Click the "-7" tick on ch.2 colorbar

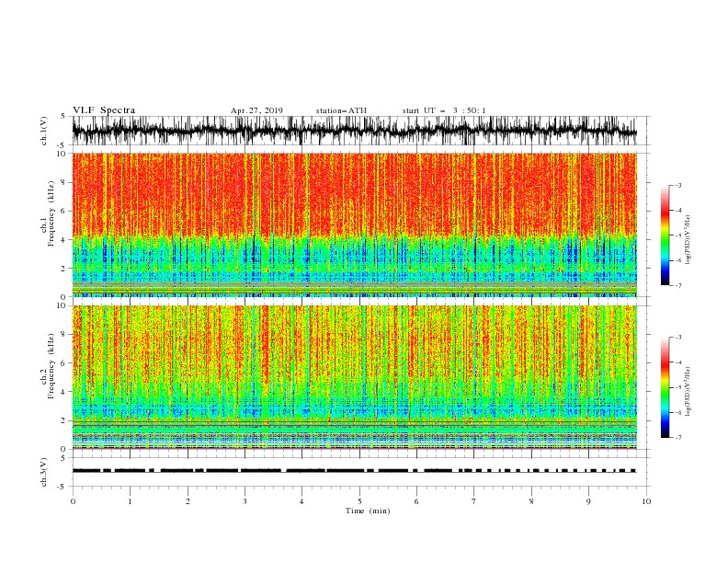(x=678, y=437)
